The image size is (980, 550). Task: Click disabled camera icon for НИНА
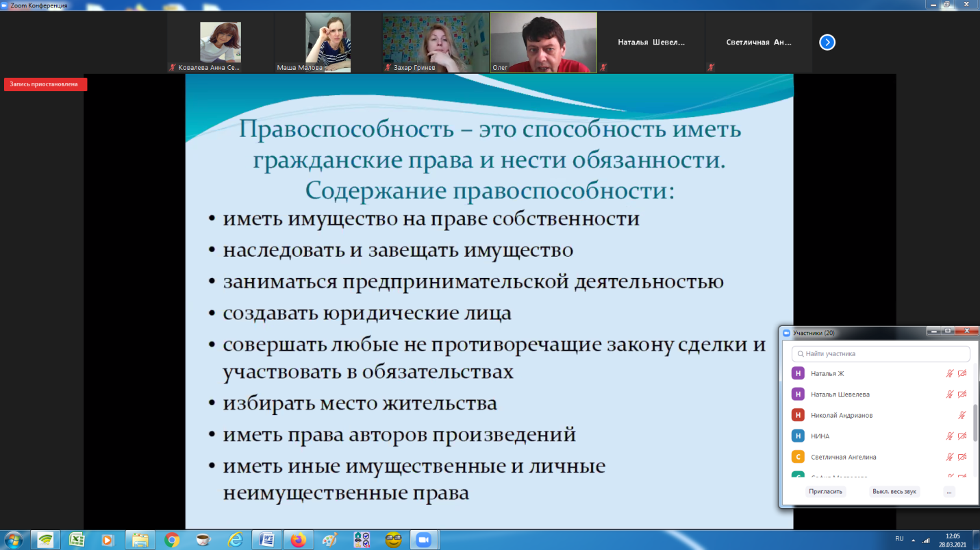pos(962,436)
